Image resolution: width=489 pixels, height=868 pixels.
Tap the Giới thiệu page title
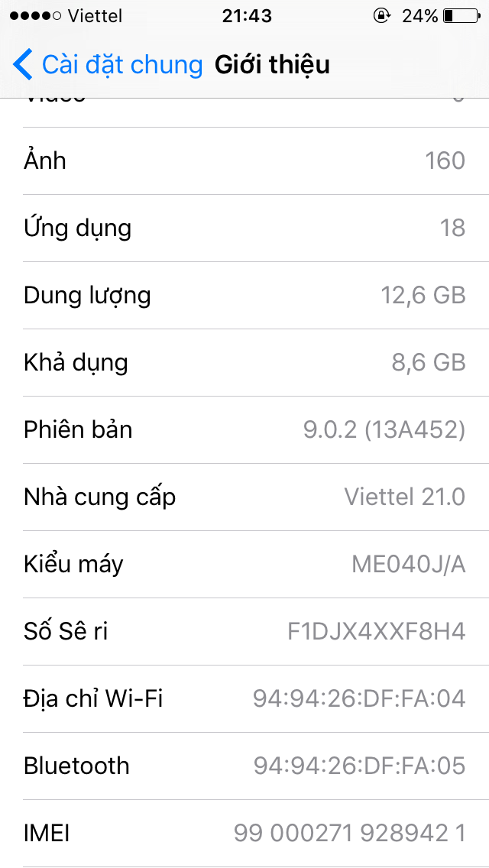pos(272,65)
